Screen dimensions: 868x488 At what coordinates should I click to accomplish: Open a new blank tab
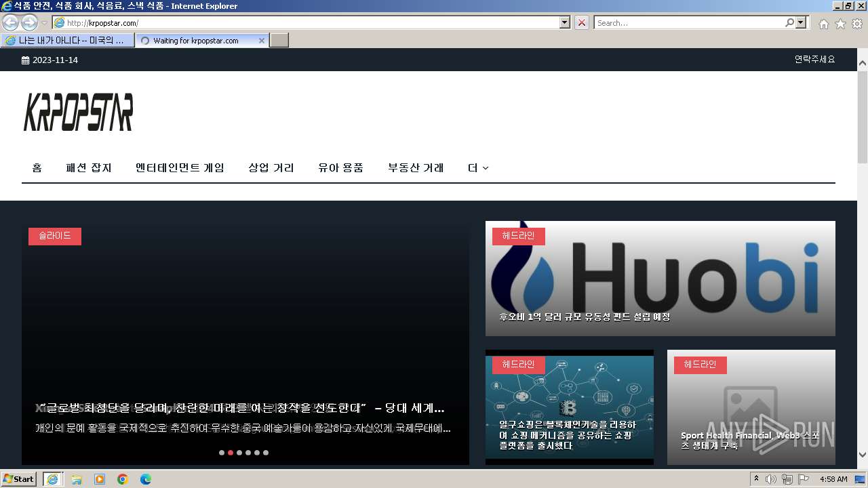tap(279, 41)
